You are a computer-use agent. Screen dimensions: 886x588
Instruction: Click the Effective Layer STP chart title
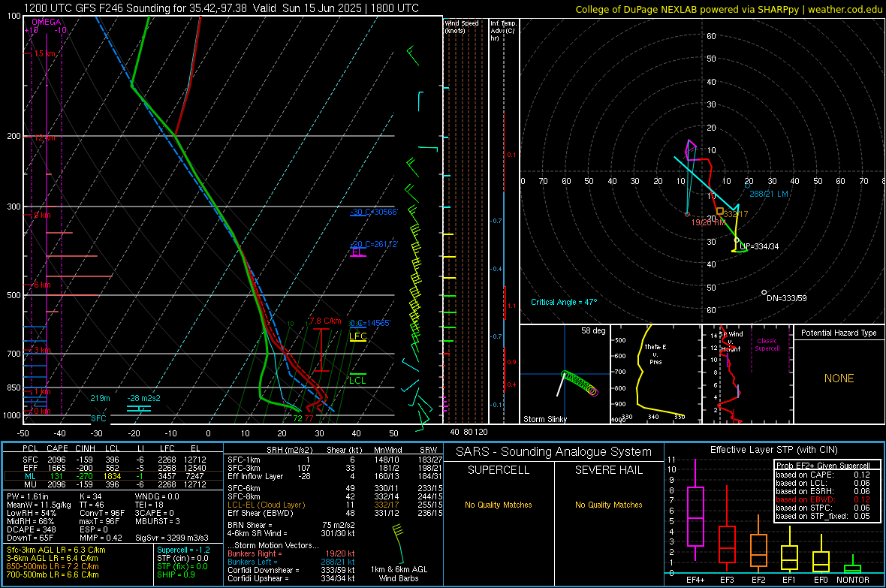tap(773, 450)
